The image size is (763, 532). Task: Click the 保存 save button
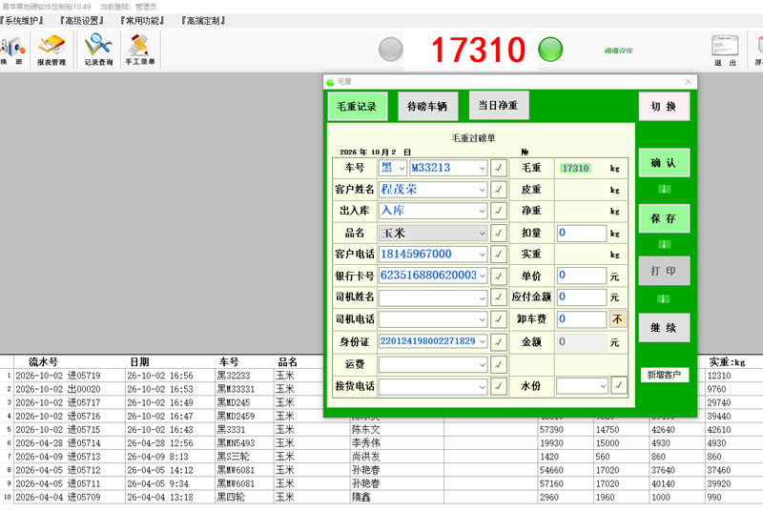(x=664, y=218)
